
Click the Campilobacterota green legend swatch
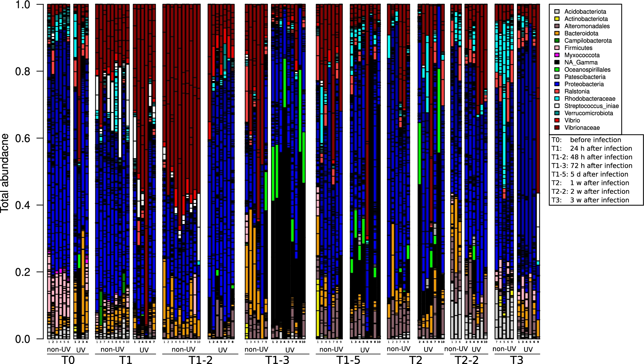[x=557, y=40]
